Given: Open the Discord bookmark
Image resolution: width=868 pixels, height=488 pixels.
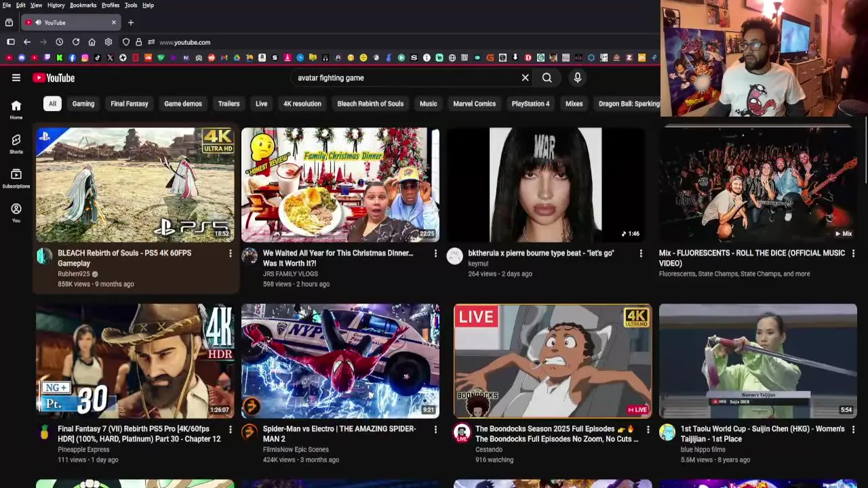Looking at the screenshot, I should (22, 58).
